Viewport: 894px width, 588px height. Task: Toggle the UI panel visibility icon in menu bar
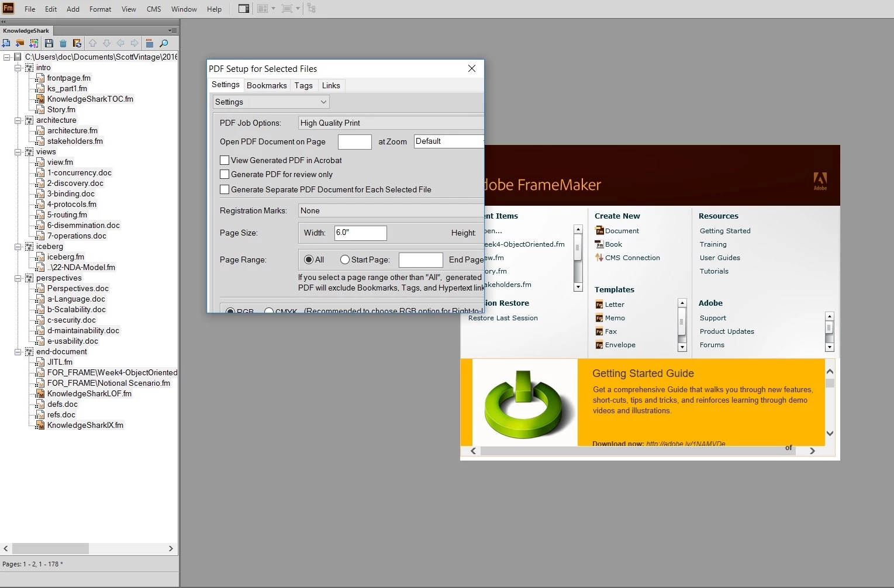click(x=244, y=9)
